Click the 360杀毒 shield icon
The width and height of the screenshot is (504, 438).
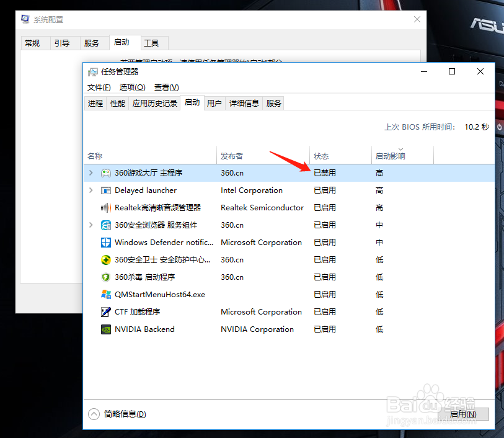coord(106,277)
